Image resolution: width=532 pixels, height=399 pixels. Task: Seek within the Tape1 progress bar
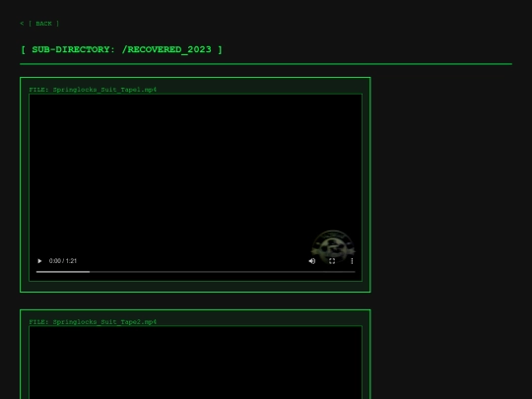[x=195, y=272]
